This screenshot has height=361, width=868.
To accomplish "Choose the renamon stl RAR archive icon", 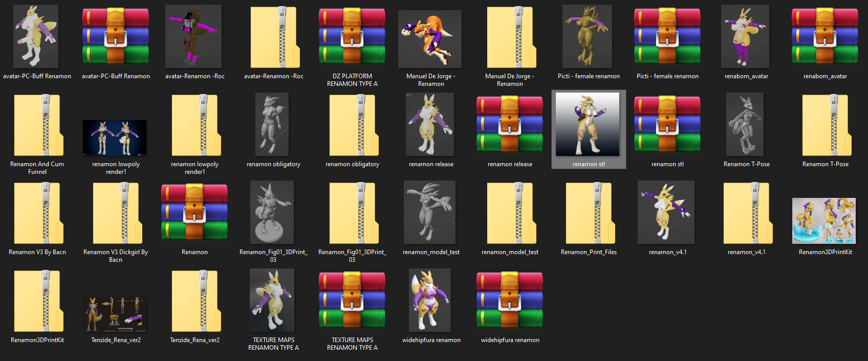I will coord(667,125).
